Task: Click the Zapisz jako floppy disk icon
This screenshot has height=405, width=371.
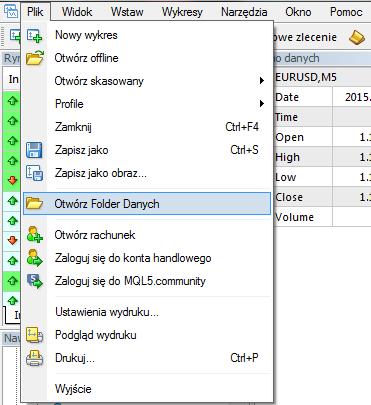Action: [34, 150]
